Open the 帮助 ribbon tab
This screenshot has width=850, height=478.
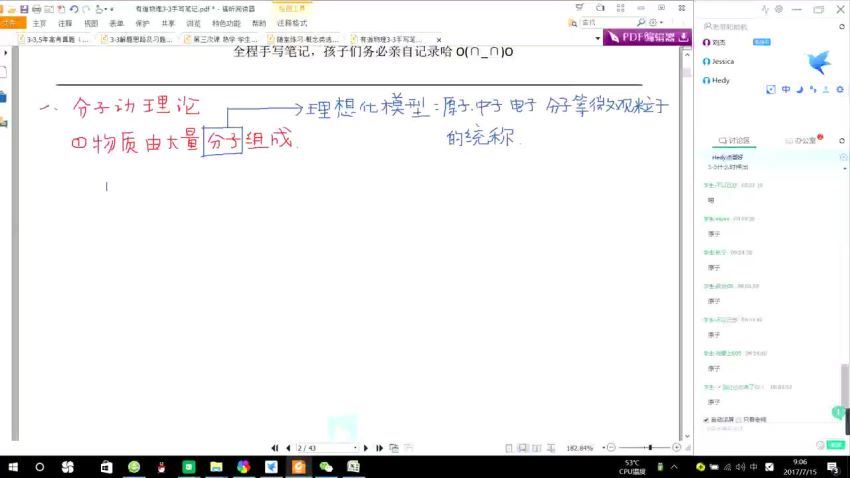[259, 23]
